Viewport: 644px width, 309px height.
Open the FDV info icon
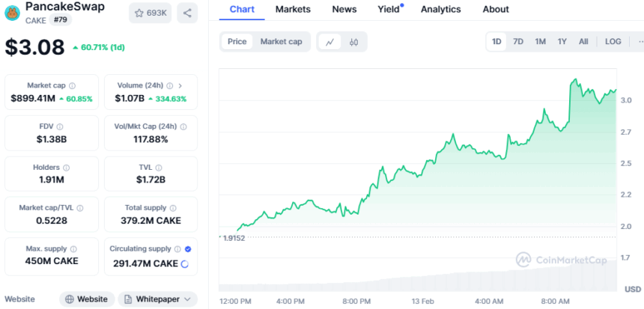(x=60, y=126)
